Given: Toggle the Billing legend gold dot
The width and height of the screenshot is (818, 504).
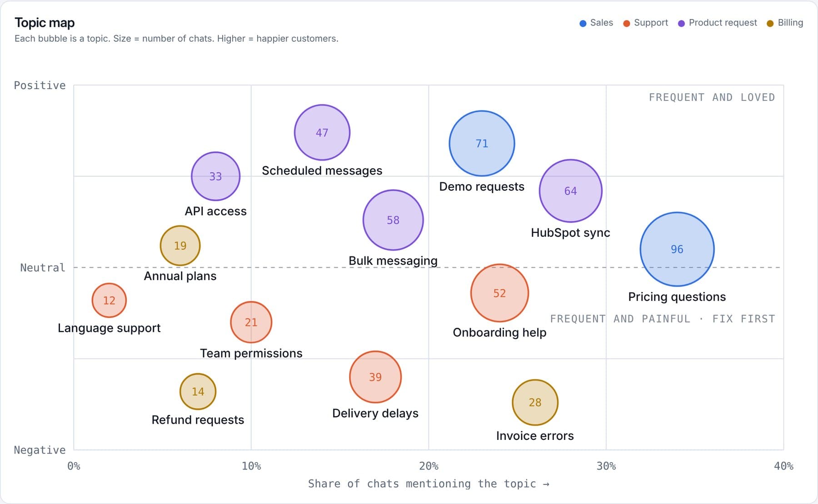Looking at the screenshot, I should (x=770, y=23).
